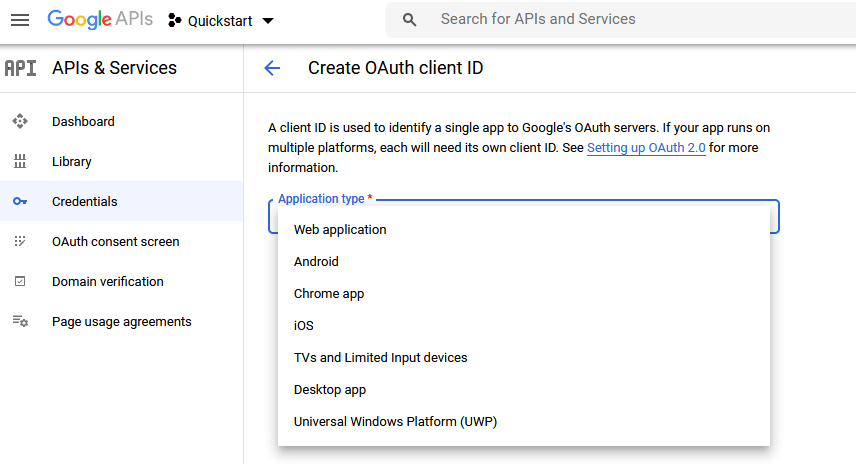
Task: Click the Credentials key icon
Action: click(20, 202)
